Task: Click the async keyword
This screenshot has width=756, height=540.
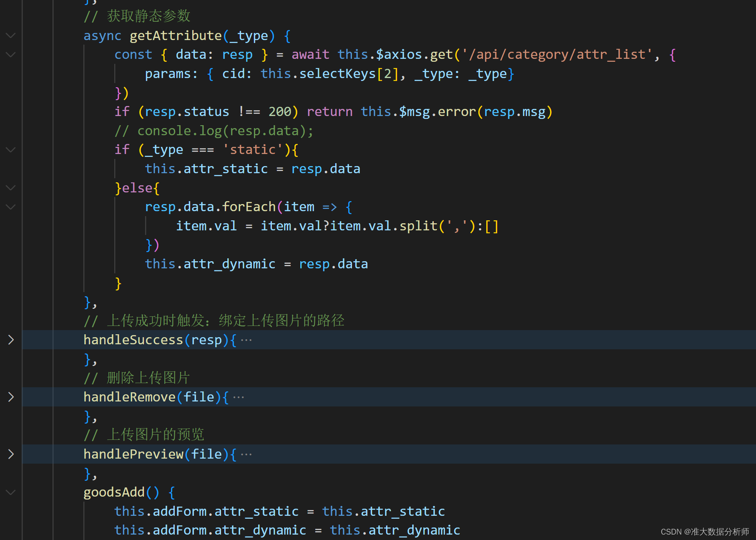Action: click(x=103, y=36)
